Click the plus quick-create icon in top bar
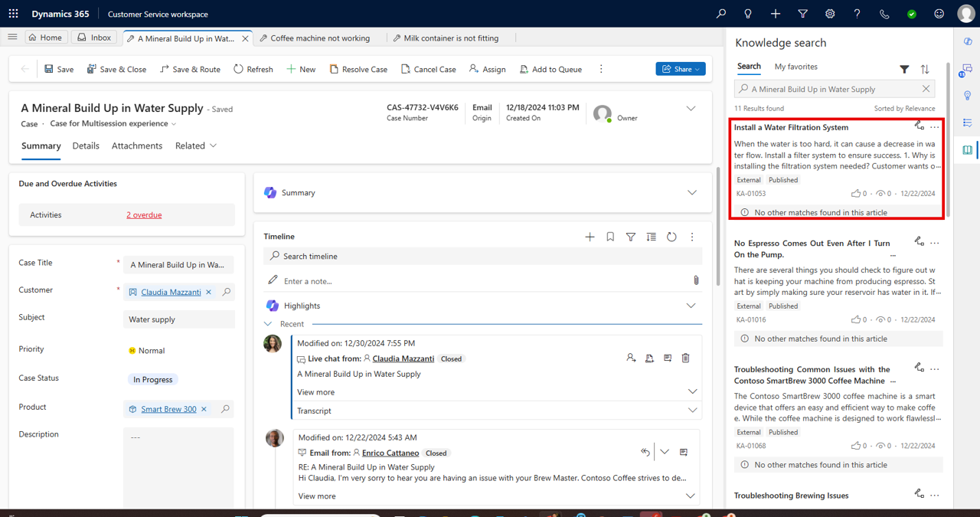The width and height of the screenshot is (980, 517). [x=776, y=14]
